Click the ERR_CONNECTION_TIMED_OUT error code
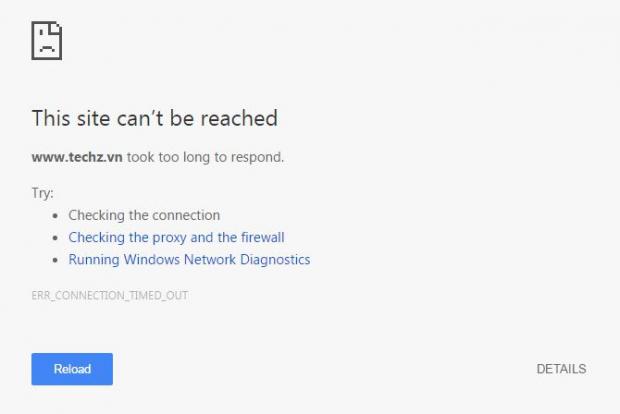The image size is (620, 414). tap(110, 295)
